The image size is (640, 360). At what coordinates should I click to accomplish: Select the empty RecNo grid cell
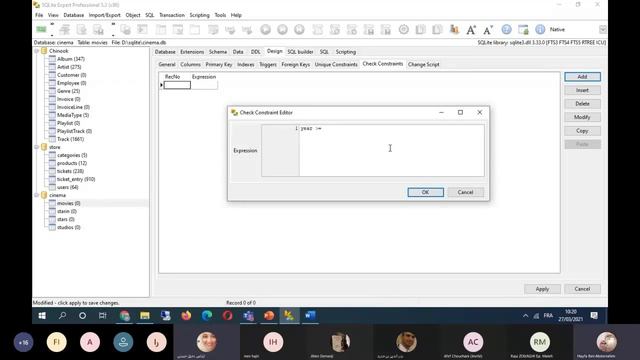pos(177,85)
